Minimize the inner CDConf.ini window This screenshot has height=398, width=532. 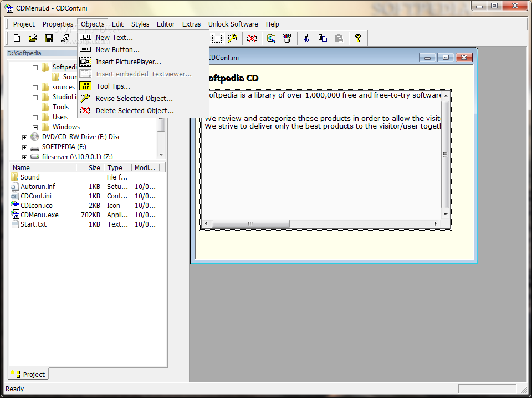tap(427, 58)
